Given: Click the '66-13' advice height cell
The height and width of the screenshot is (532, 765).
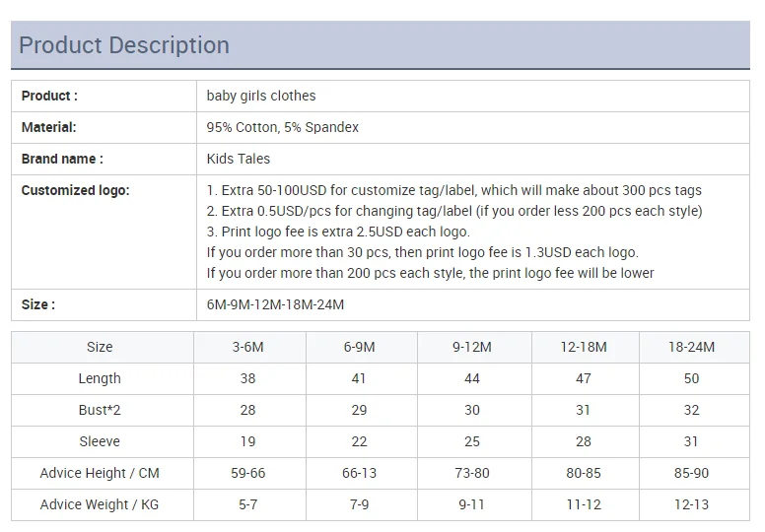Looking at the screenshot, I should pos(360,473).
